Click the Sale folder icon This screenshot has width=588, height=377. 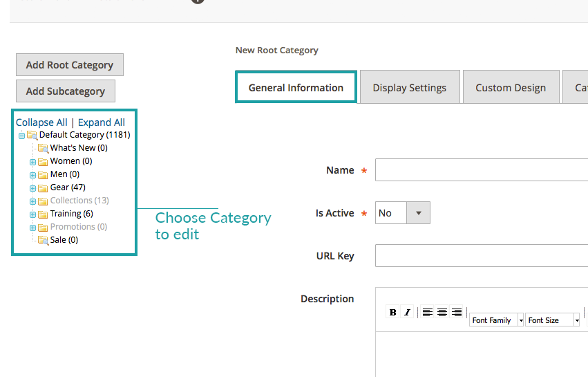click(44, 240)
